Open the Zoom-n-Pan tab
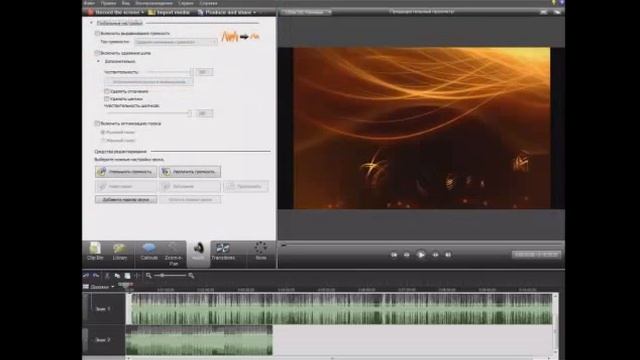This screenshot has width=640, height=360. click(173, 254)
